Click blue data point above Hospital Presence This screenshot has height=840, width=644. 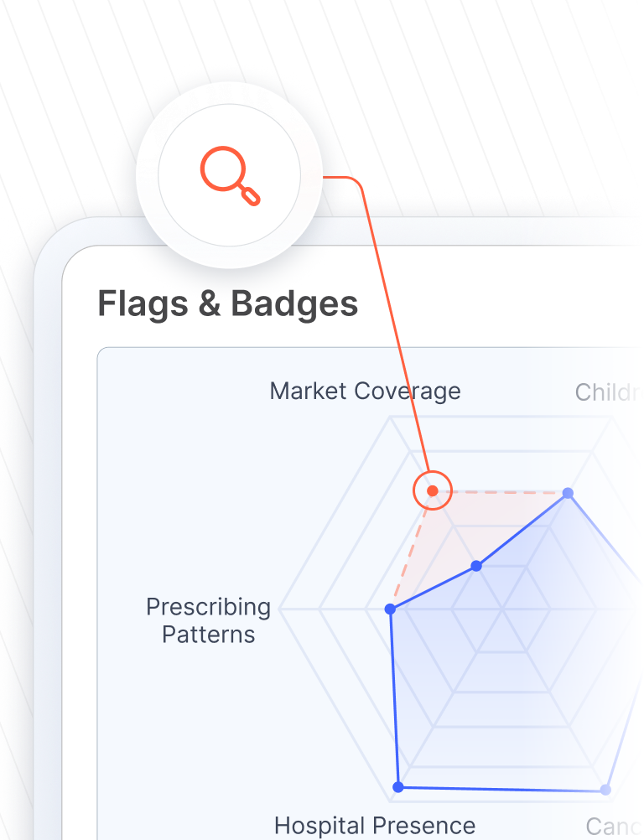click(x=398, y=787)
